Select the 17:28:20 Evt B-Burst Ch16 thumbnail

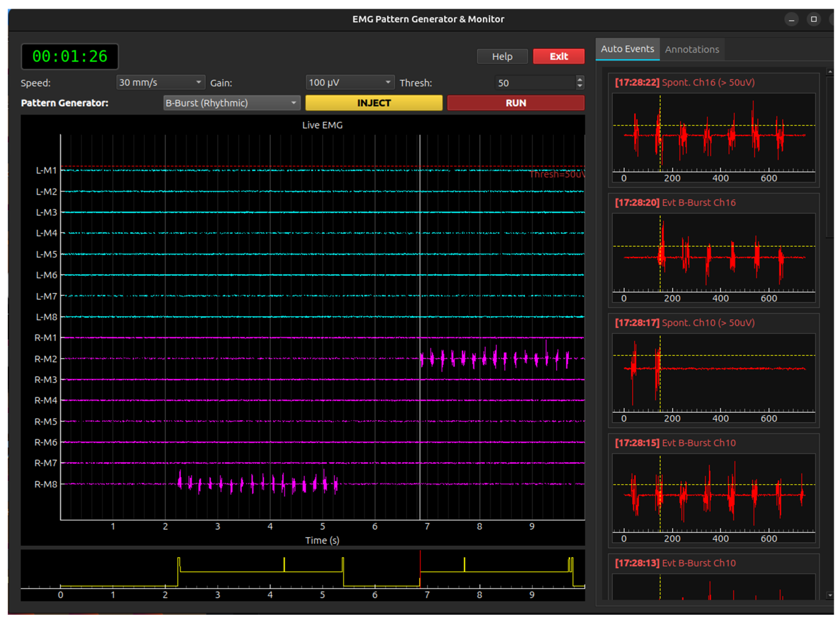click(713, 250)
